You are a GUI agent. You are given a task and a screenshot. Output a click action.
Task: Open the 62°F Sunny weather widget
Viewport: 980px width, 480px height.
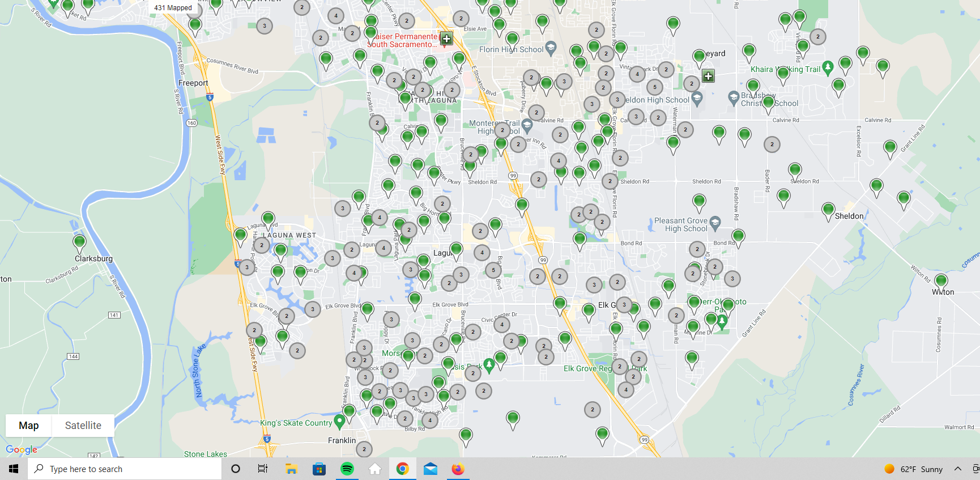coord(914,469)
